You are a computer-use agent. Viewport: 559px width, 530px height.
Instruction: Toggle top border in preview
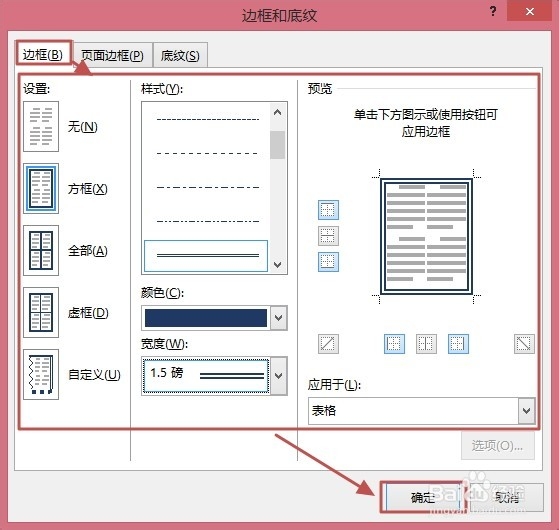[328, 210]
